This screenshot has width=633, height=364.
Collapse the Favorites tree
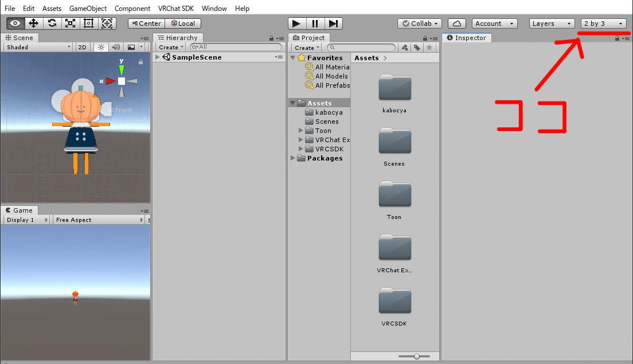click(292, 58)
